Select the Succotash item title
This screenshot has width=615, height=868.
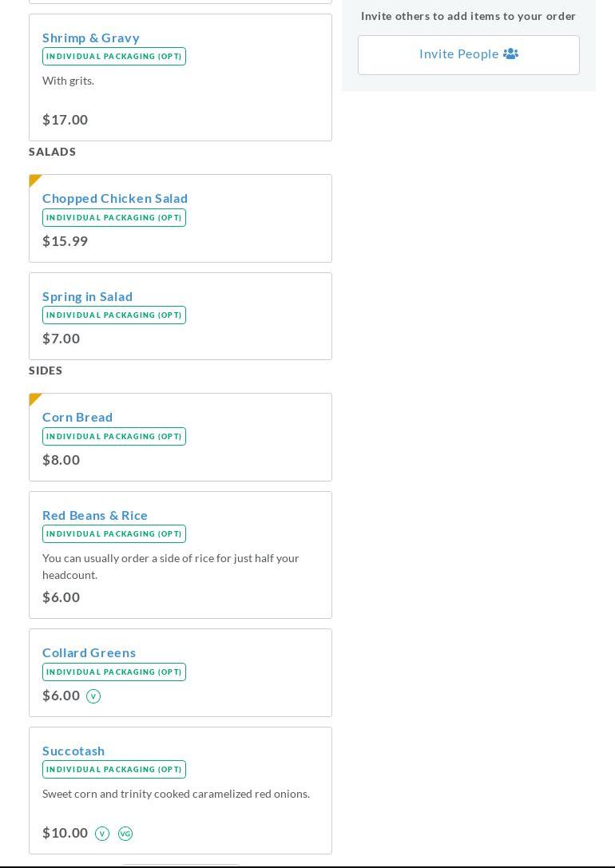[x=73, y=751]
